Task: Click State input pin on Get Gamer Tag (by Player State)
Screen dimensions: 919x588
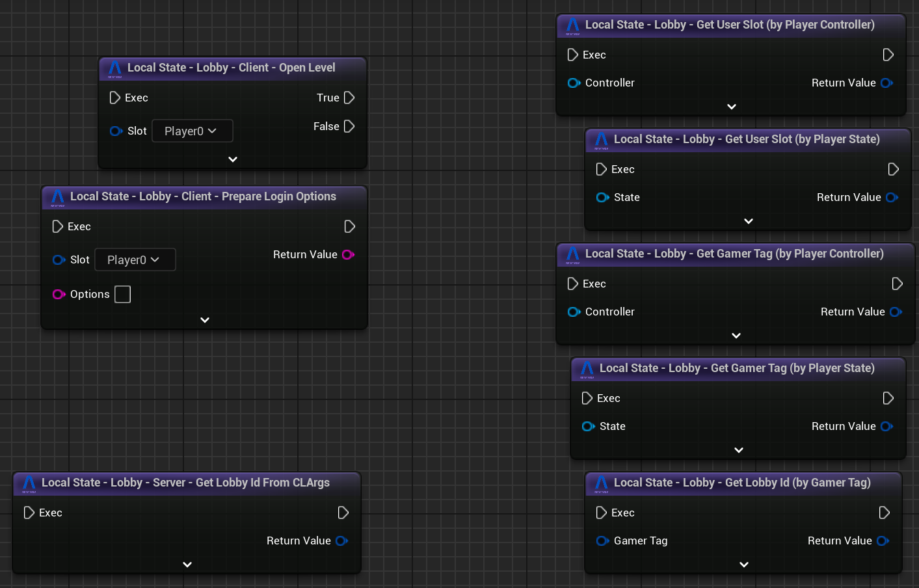Action: pos(588,426)
